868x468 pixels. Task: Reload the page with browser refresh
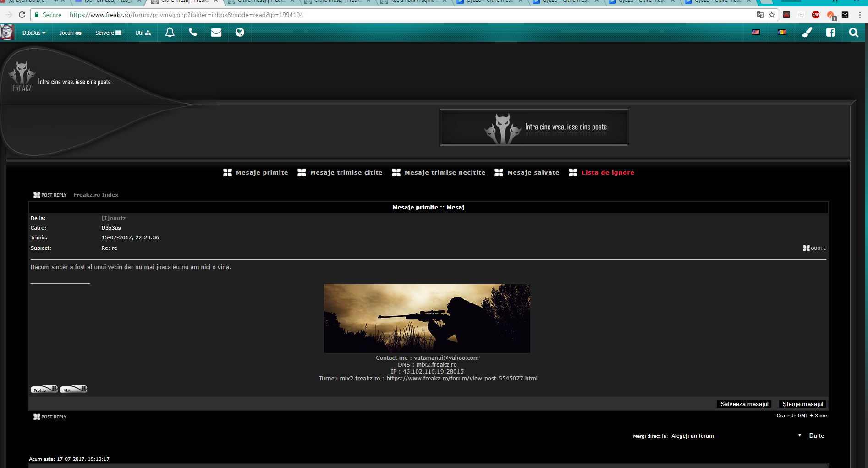tap(22, 15)
